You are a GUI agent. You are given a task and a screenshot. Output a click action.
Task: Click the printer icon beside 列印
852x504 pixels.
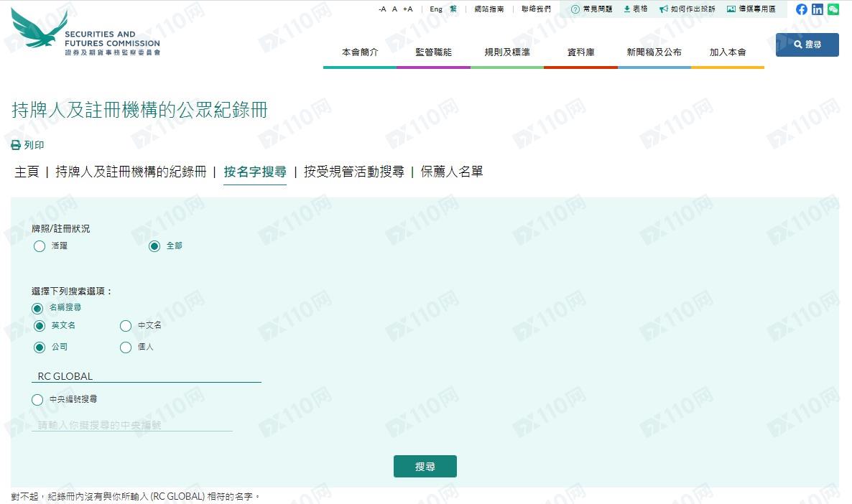(16, 145)
